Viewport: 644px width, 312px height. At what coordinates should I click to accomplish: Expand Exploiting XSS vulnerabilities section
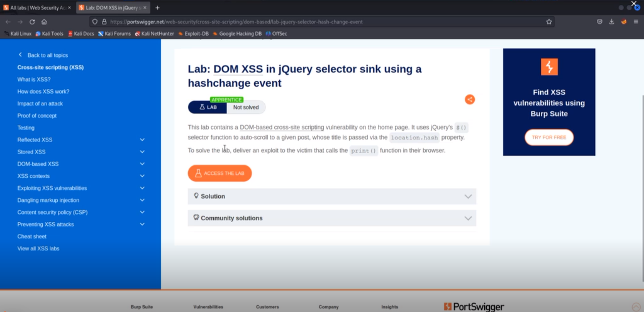142,188
